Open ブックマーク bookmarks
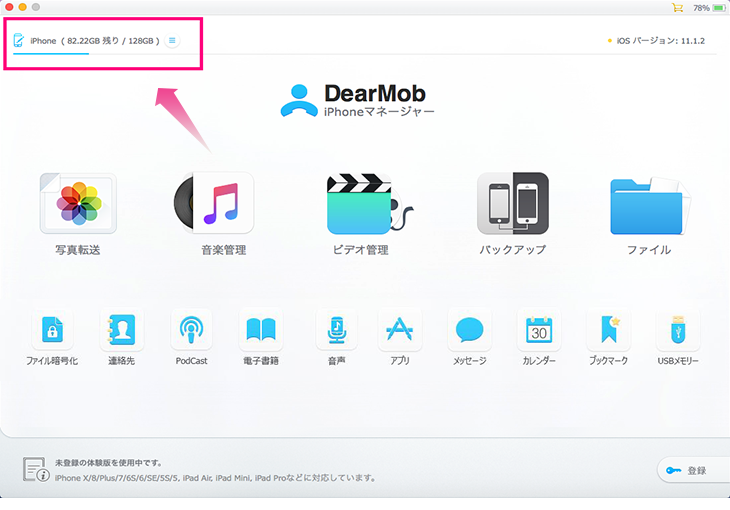This screenshot has width=730, height=510. click(x=608, y=329)
